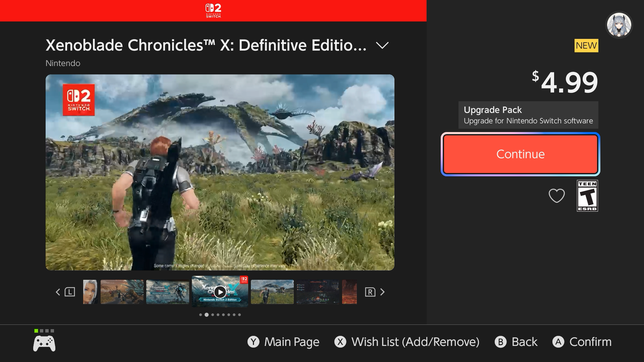Select Upgrade Pack option box
The width and height of the screenshot is (644, 362).
tap(528, 115)
